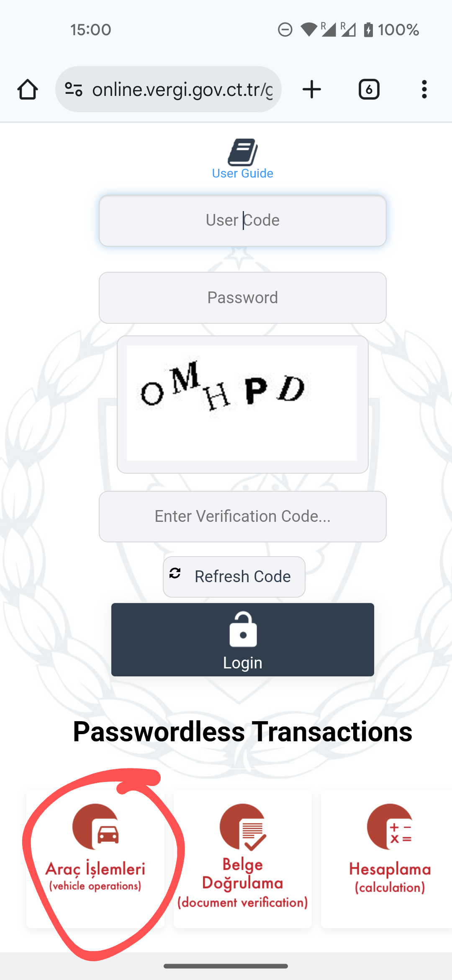The height and width of the screenshot is (980, 452).
Task: Focus the User Code field
Action: tap(242, 221)
